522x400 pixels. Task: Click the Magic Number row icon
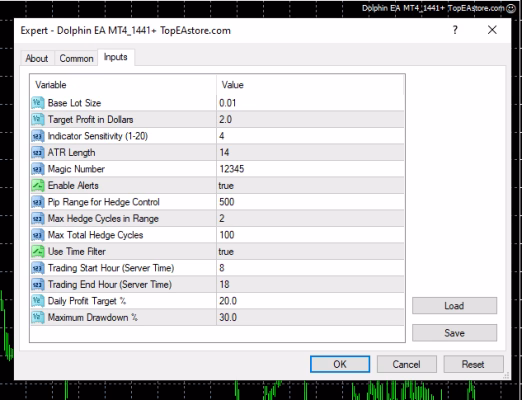(x=38, y=169)
